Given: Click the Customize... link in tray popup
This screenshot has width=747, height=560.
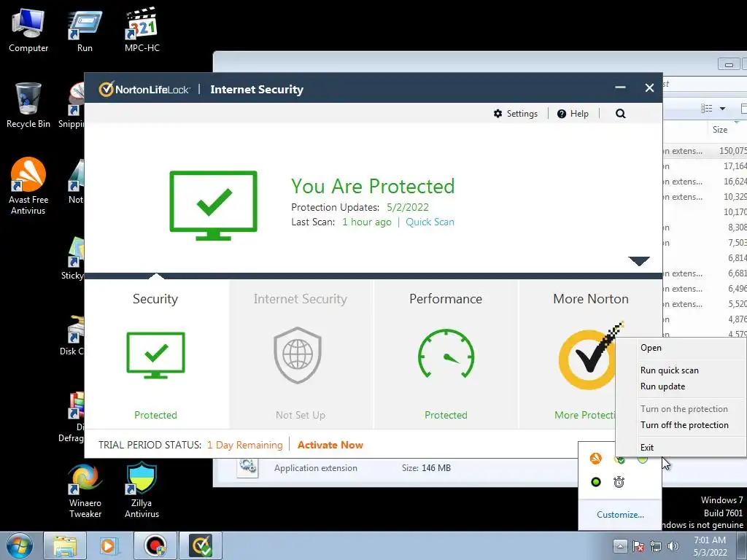Looking at the screenshot, I should pos(620,514).
